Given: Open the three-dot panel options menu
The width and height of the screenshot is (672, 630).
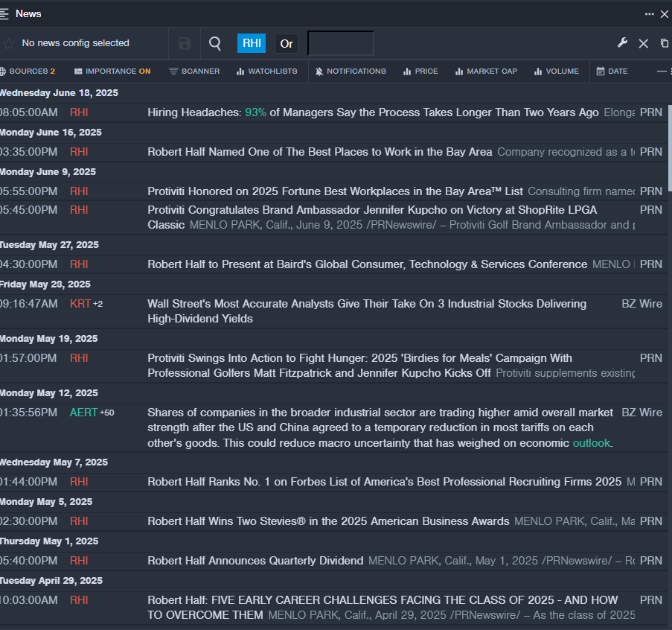Looking at the screenshot, I should [x=649, y=14].
